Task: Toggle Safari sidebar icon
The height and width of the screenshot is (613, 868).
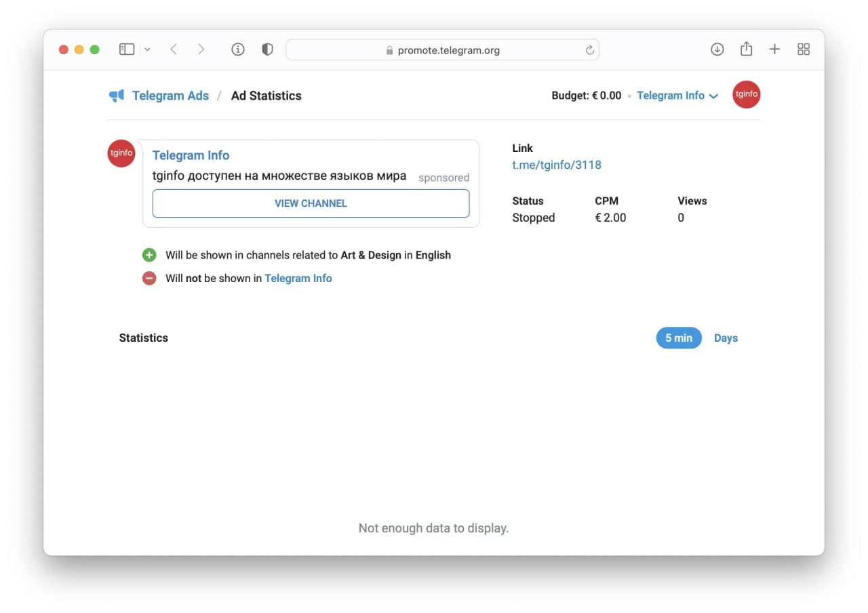Action: (x=127, y=50)
